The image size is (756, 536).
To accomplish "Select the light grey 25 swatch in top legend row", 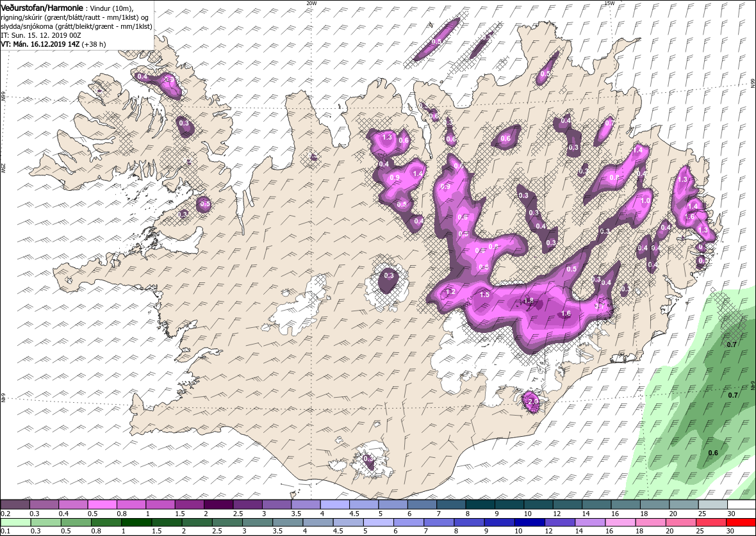I will (x=712, y=505).
